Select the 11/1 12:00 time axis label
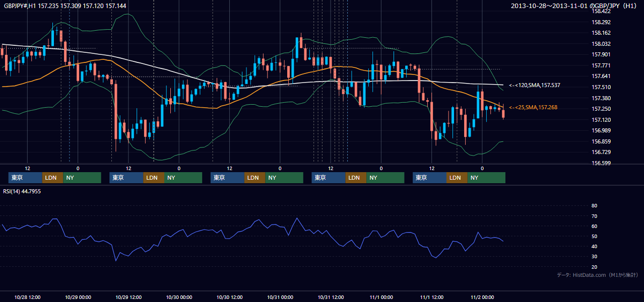 432,297
